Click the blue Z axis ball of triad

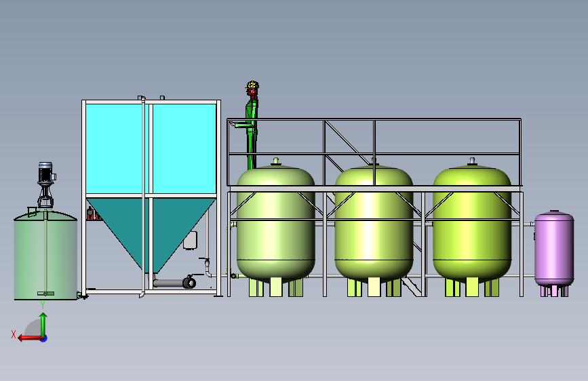pos(44,338)
